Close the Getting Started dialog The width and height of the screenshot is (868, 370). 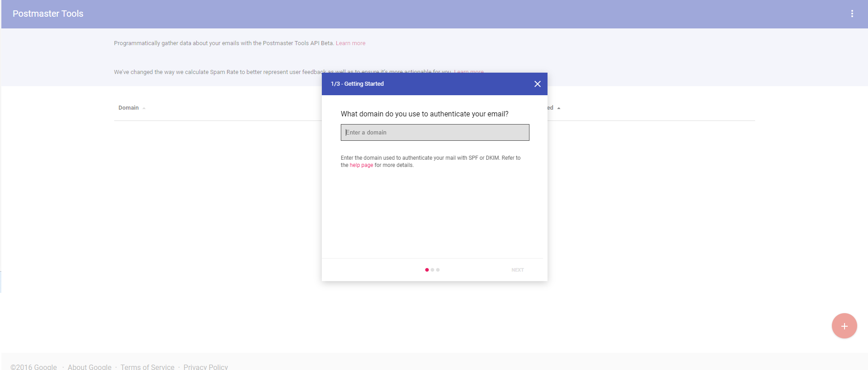[x=537, y=84]
